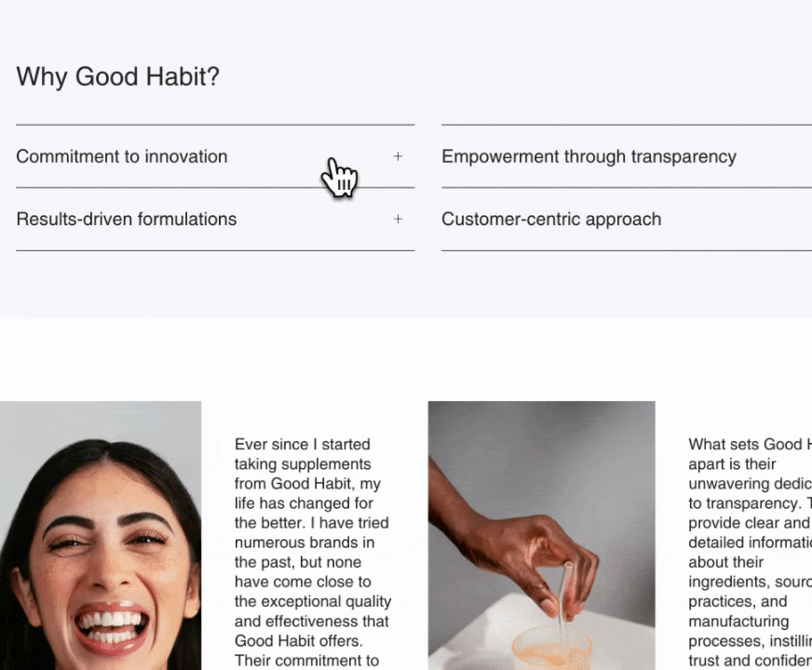The width and height of the screenshot is (812, 670).
Task: Click the "Good Habit offers" line in first testimonial
Action: (298, 641)
